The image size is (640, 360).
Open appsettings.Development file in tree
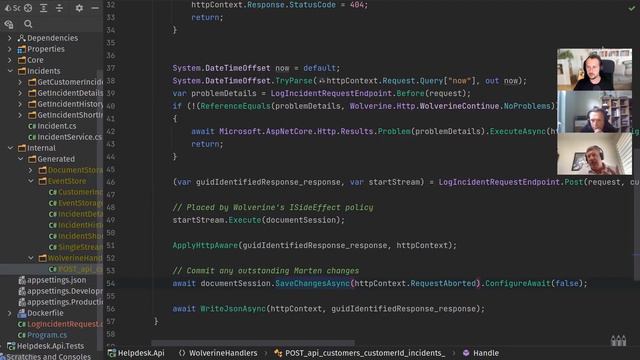[65, 291]
